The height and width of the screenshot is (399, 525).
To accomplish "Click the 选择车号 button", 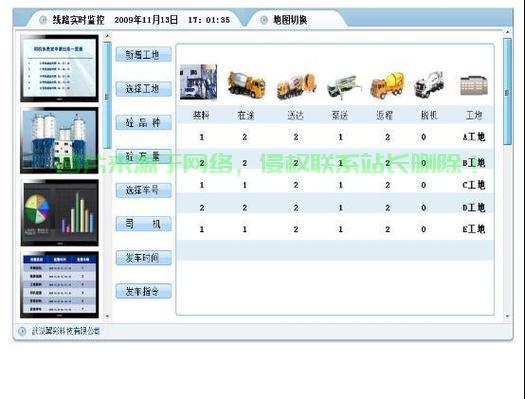I will coord(144,190).
